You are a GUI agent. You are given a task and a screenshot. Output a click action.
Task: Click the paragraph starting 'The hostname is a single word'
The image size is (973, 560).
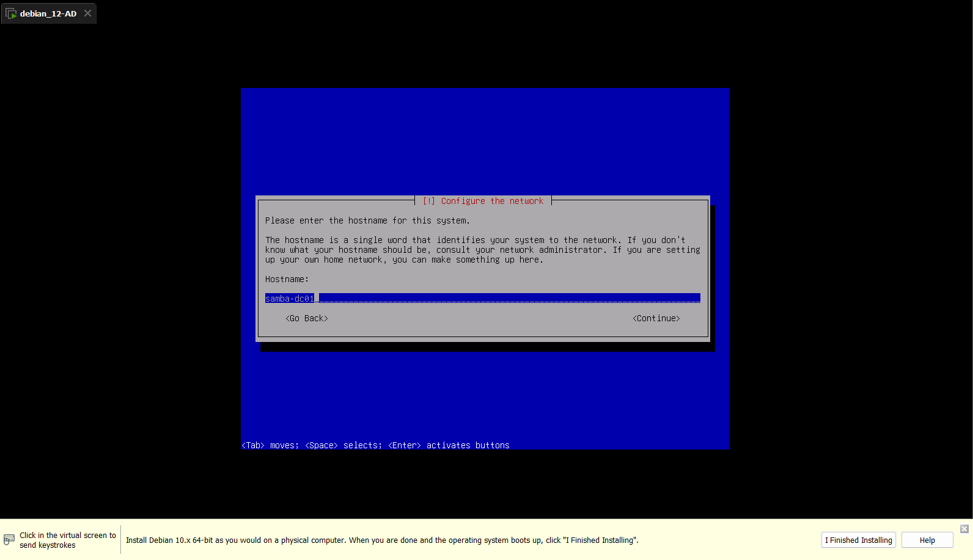(482, 250)
